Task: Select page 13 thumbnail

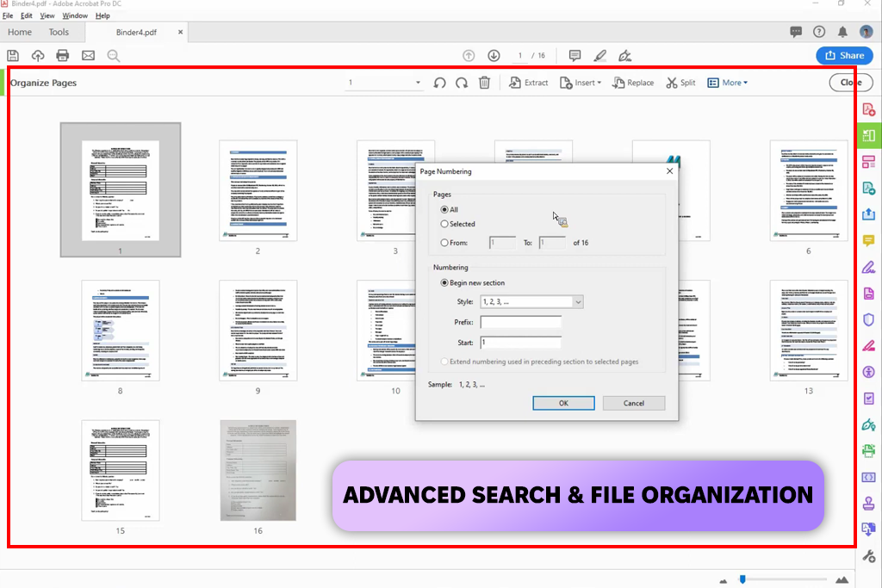Action: [x=809, y=331]
